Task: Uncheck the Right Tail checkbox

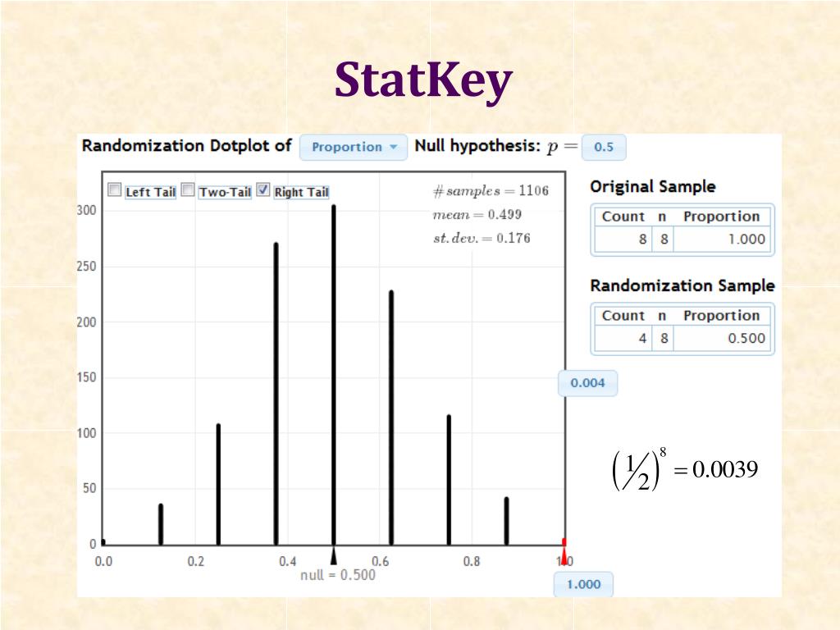Action: click(262, 190)
